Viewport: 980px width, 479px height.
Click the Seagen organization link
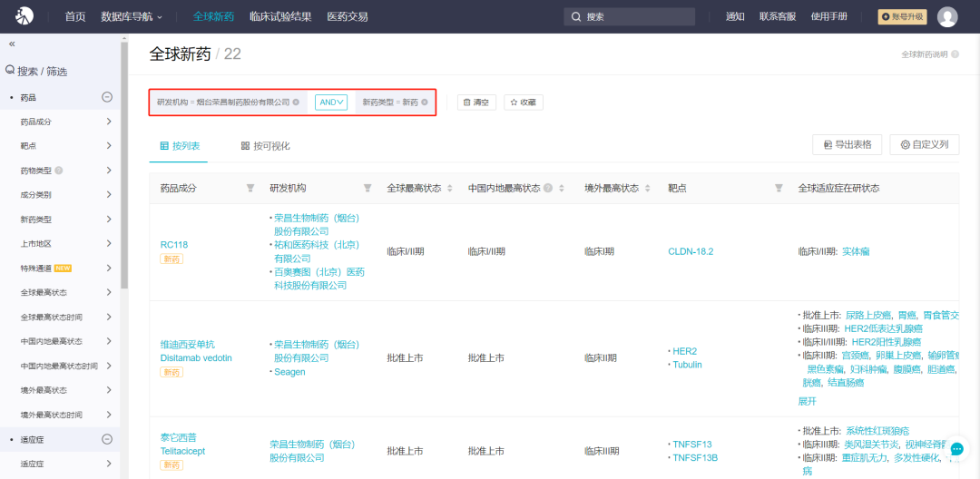click(x=290, y=372)
